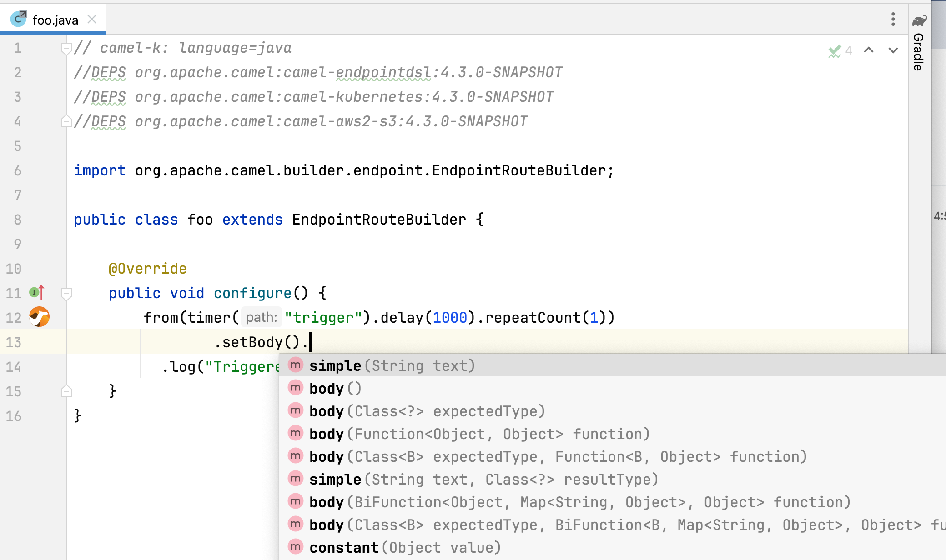
Task: Close the foo.java tab
Action: coord(92,19)
